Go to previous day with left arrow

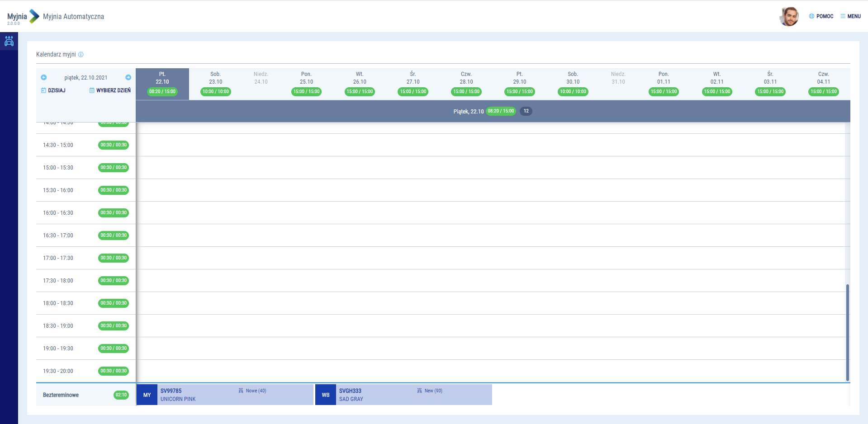44,77
